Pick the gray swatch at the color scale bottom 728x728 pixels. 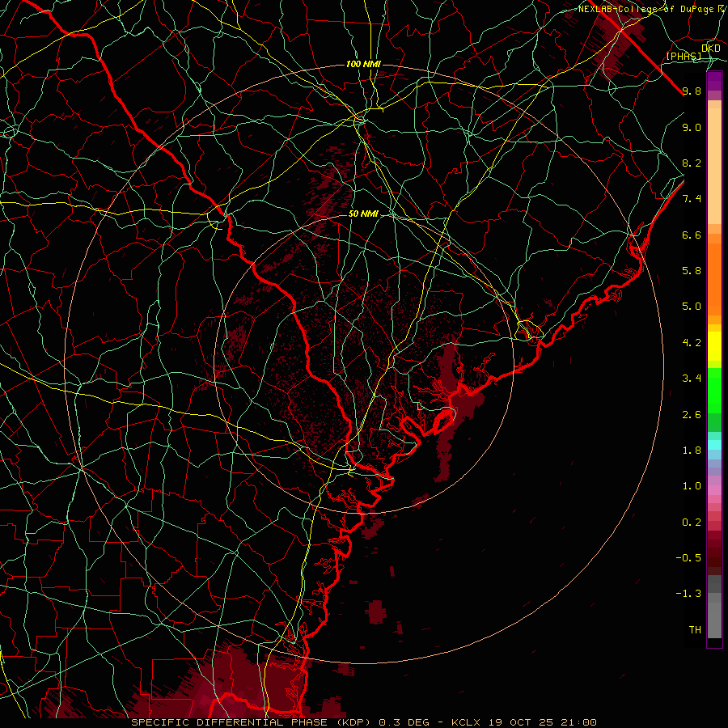pos(714,620)
